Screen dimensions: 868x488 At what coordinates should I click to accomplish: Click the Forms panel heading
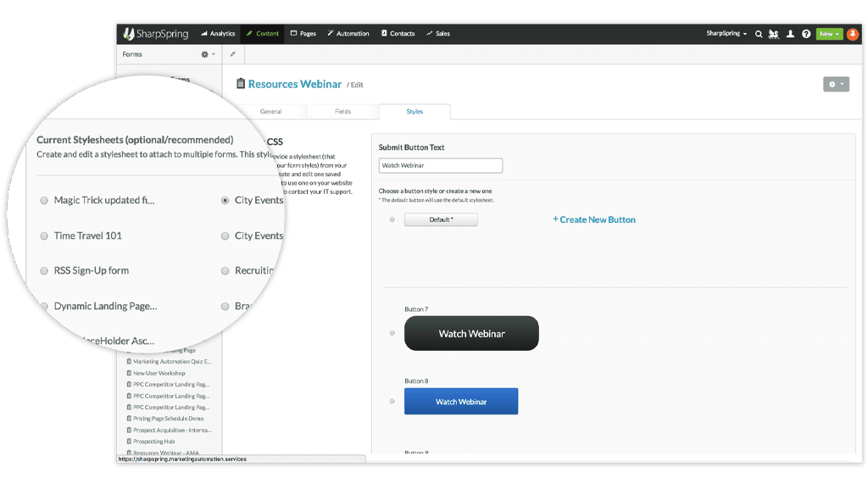(132, 54)
